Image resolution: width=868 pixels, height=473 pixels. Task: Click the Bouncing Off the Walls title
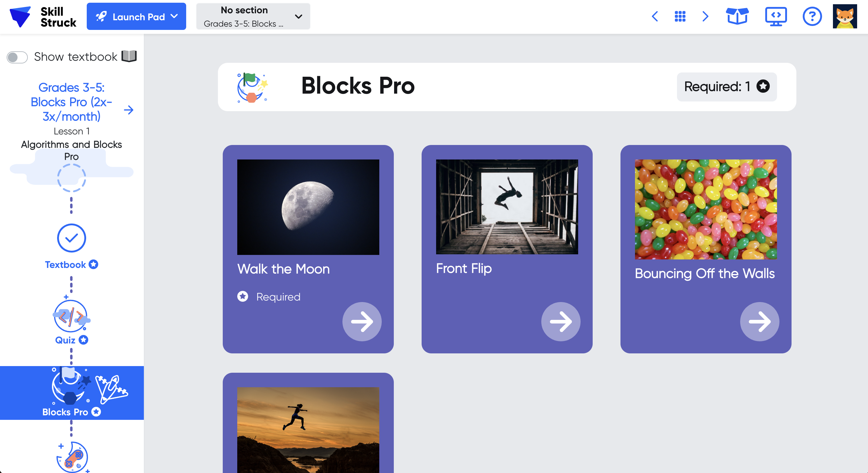[x=704, y=273]
